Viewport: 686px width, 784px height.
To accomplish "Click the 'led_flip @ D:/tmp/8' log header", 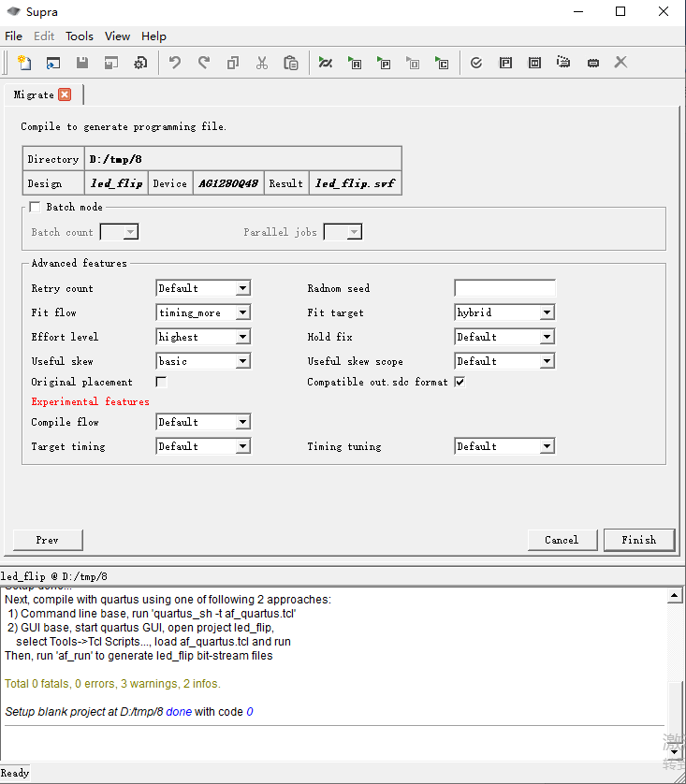I will pos(54,576).
